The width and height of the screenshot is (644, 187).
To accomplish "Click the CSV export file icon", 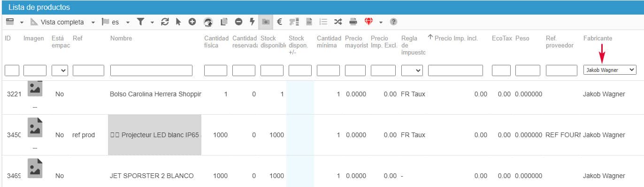I will point(309,22).
